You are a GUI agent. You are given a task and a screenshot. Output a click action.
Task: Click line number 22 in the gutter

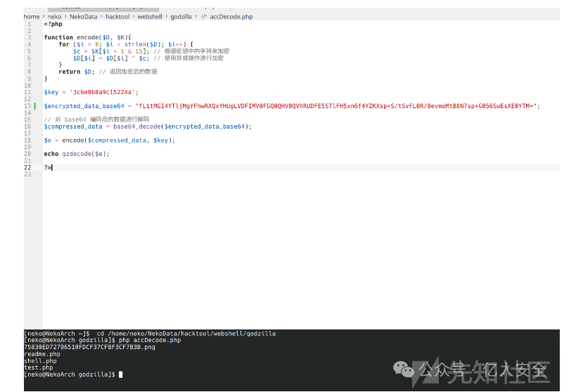point(27,167)
